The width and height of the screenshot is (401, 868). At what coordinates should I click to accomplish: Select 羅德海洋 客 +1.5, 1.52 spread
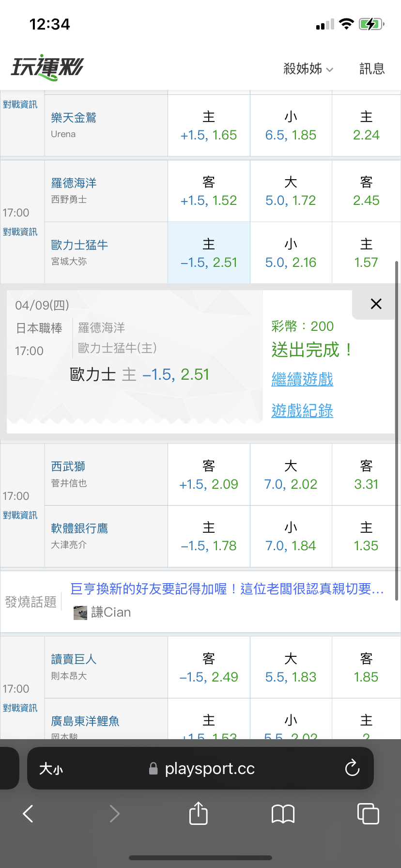pyautogui.click(x=209, y=191)
